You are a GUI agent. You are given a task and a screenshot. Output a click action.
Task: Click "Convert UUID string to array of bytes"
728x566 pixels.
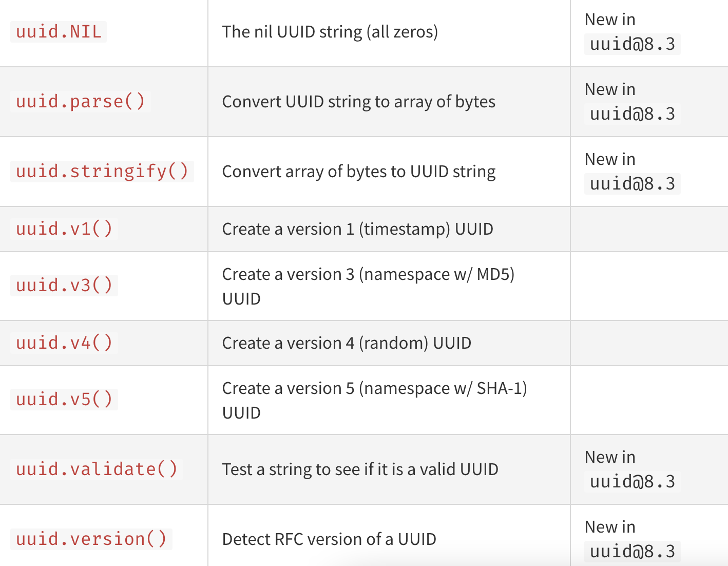pyautogui.click(x=358, y=102)
